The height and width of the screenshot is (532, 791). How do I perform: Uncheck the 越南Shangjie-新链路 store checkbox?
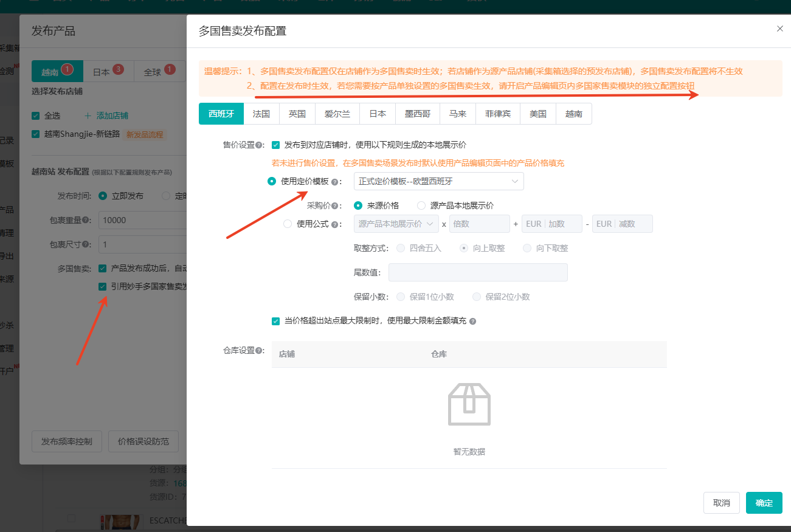(35, 134)
